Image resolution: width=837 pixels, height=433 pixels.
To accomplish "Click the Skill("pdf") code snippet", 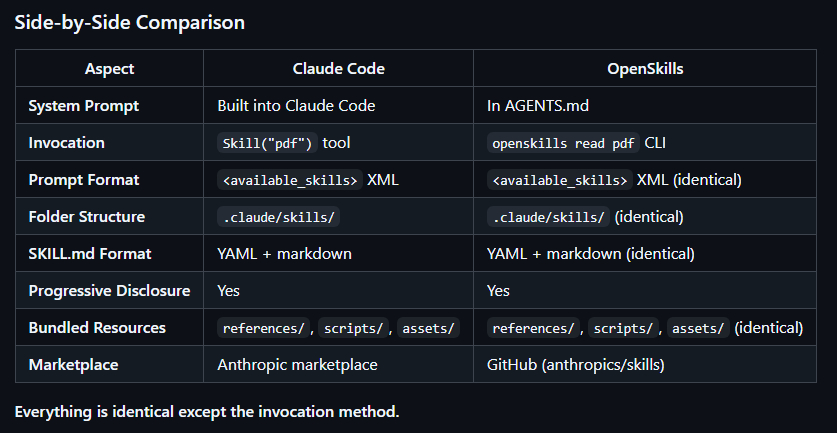I will click(x=267, y=143).
